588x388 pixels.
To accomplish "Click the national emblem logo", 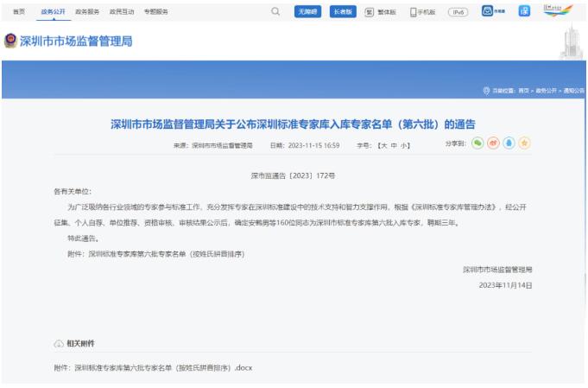I will pyautogui.click(x=10, y=41).
